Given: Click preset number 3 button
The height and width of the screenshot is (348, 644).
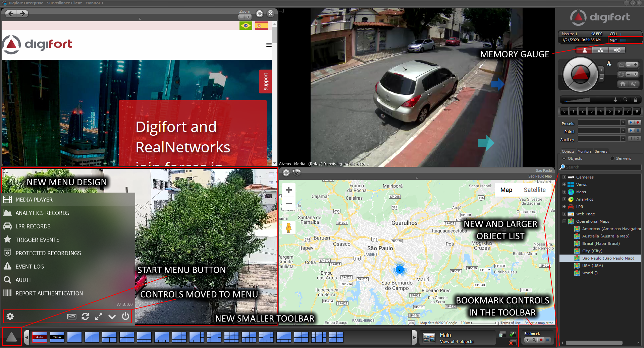Looking at the screenshot, I should [x=592, y=111].
